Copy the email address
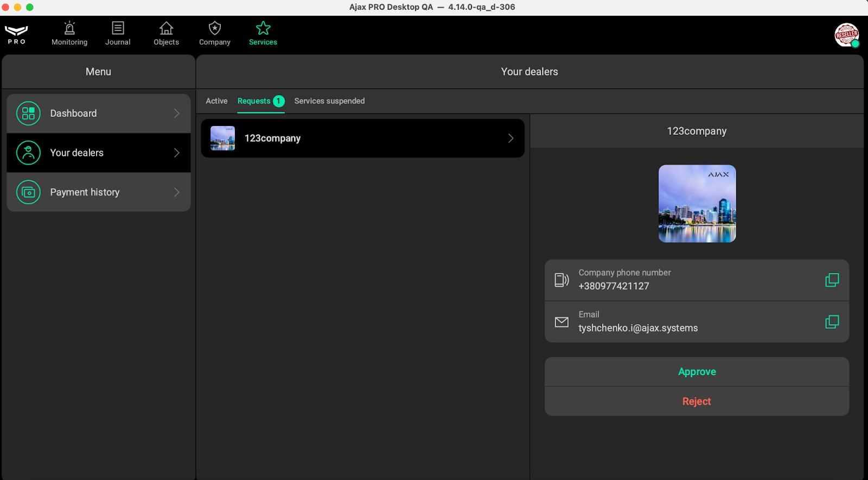This screenshot has width=868, height=480. [x=832, y=322]
